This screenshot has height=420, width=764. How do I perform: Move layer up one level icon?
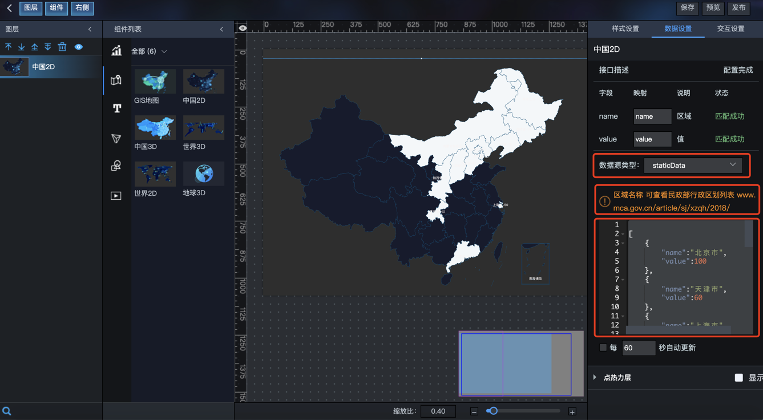pyautogui.click(x=8, y=47)
